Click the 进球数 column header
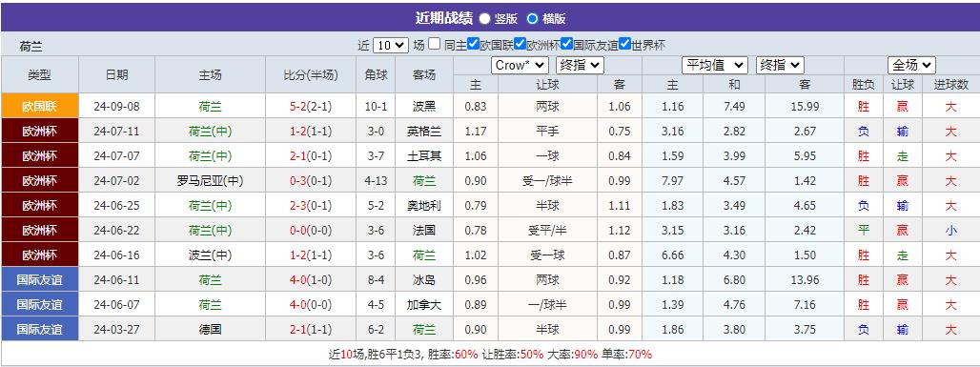Viewport: 980px width, 367px height. click(x=950, y=85)
